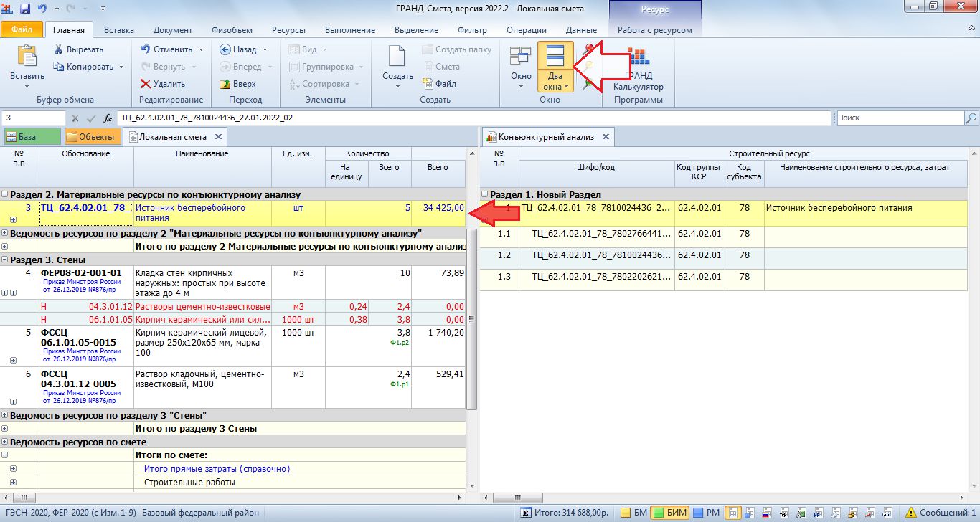Expand Итого прямые затраты row
The height and width of the screenshot is (522, 980).
click(13, 468)
